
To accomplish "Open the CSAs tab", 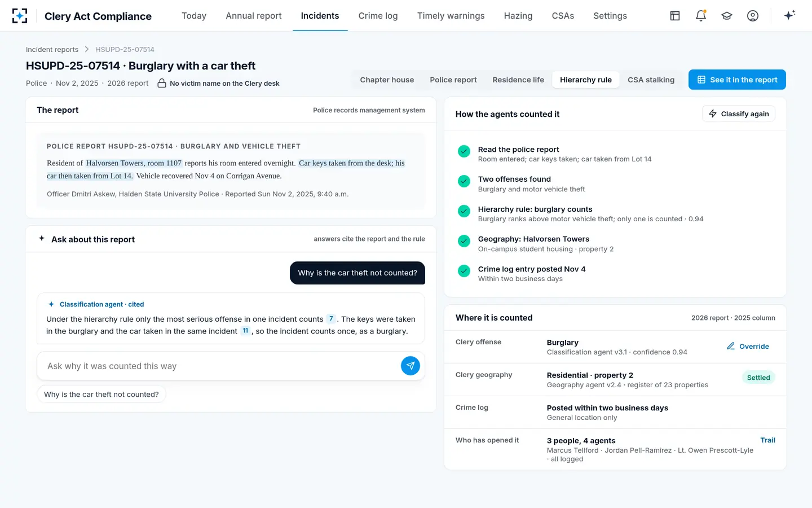I will pos(563,16).
